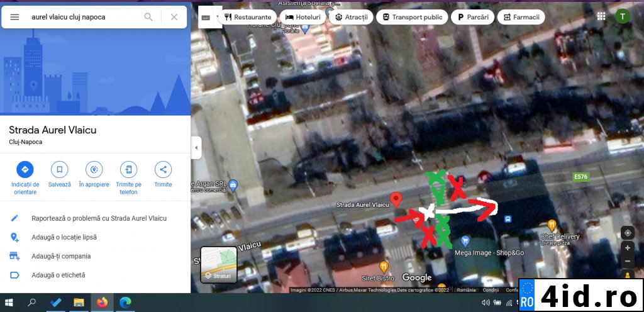Click the my-location button on the map
644x312 pixels.
[628, 233]
